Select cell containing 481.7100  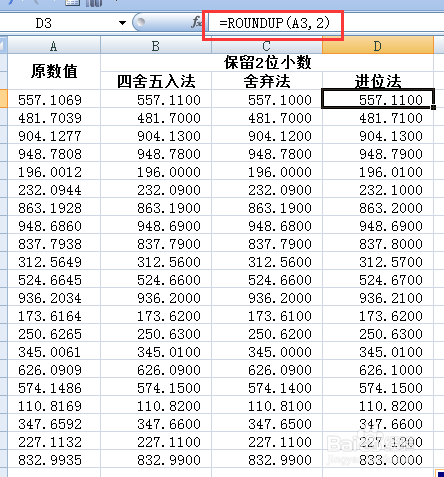click(x=378, y=118)
